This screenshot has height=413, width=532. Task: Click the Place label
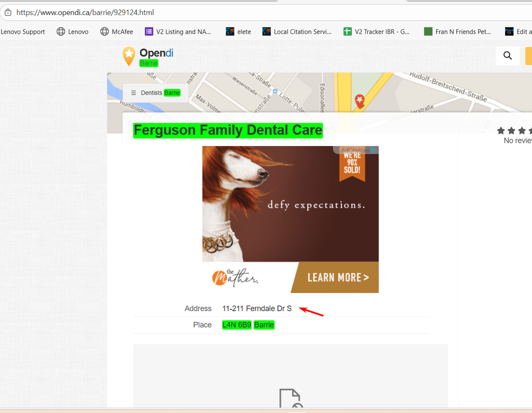202,325
